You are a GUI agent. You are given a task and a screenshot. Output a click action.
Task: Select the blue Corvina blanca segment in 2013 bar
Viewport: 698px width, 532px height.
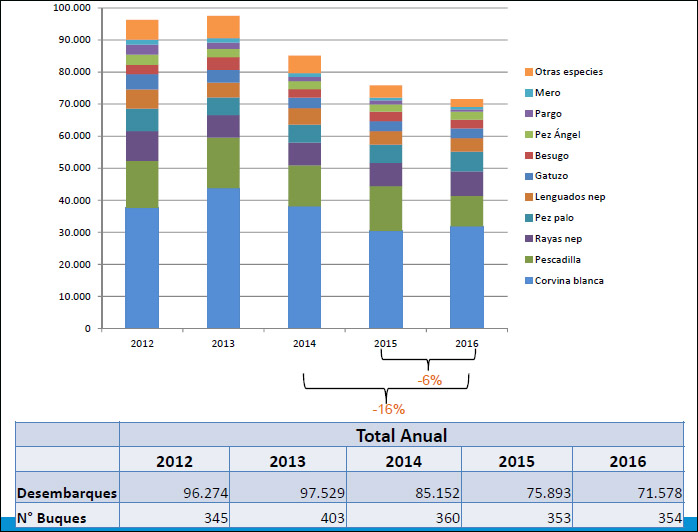click(223, 258)
